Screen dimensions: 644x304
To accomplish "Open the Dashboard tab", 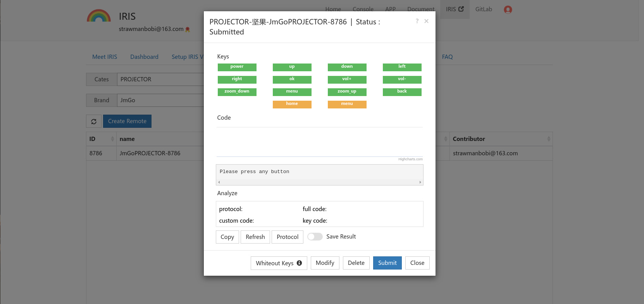I will (x=144, y=57).
